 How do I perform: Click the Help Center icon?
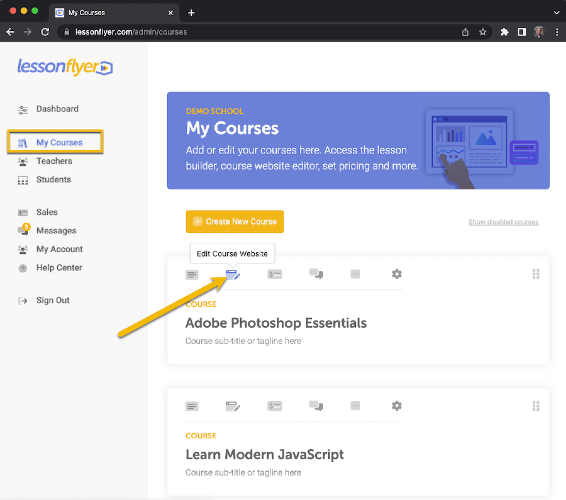point(23,268)
